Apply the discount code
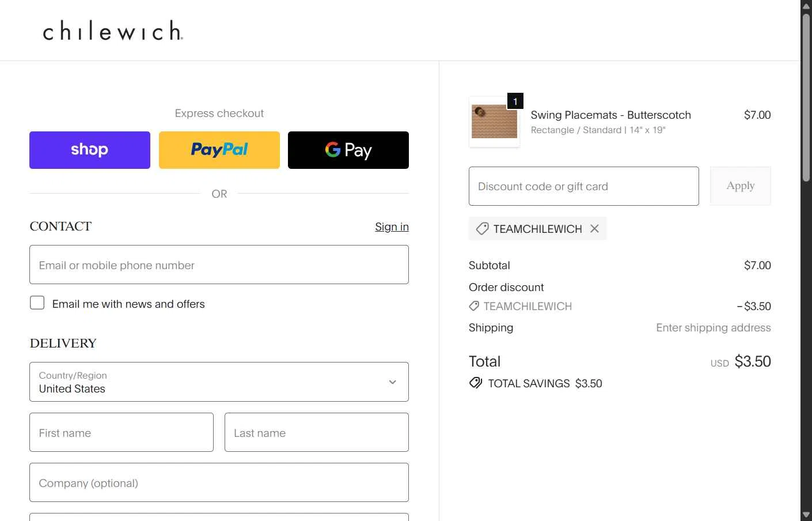 coord(741,186)
